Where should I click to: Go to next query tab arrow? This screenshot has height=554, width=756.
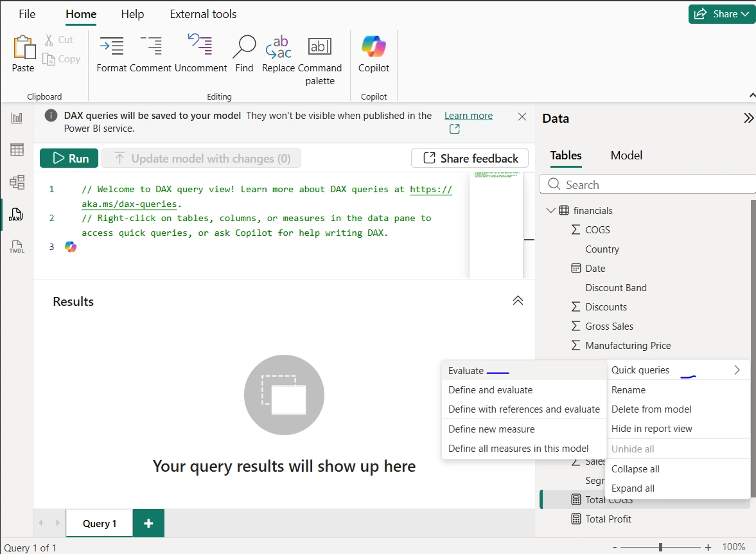pyautogui.click(x=57, y=523)
